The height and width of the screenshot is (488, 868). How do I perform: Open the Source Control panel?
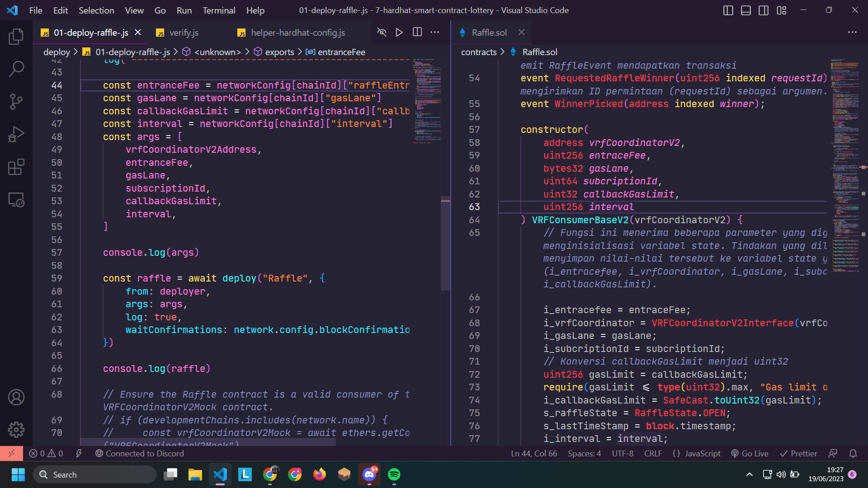pos(16,101)
